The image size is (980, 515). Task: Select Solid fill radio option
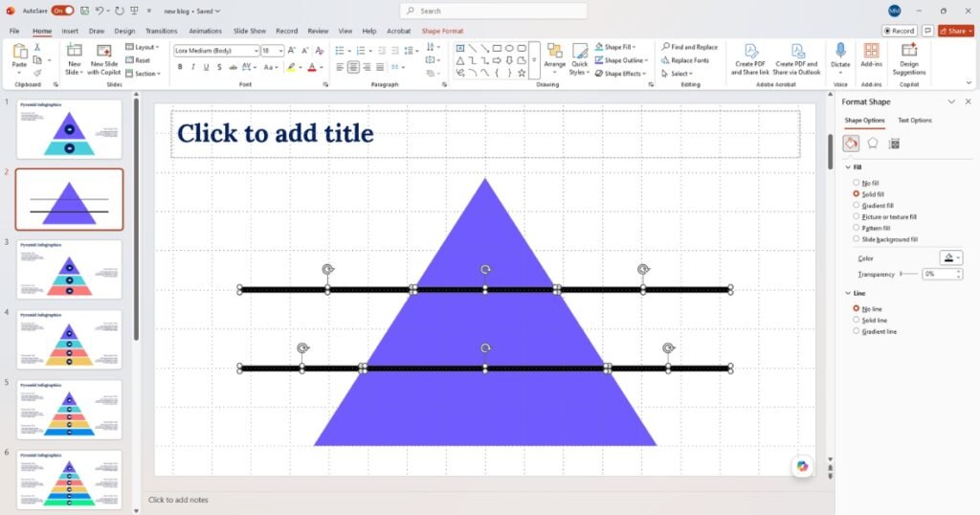[x=857, y=193]
